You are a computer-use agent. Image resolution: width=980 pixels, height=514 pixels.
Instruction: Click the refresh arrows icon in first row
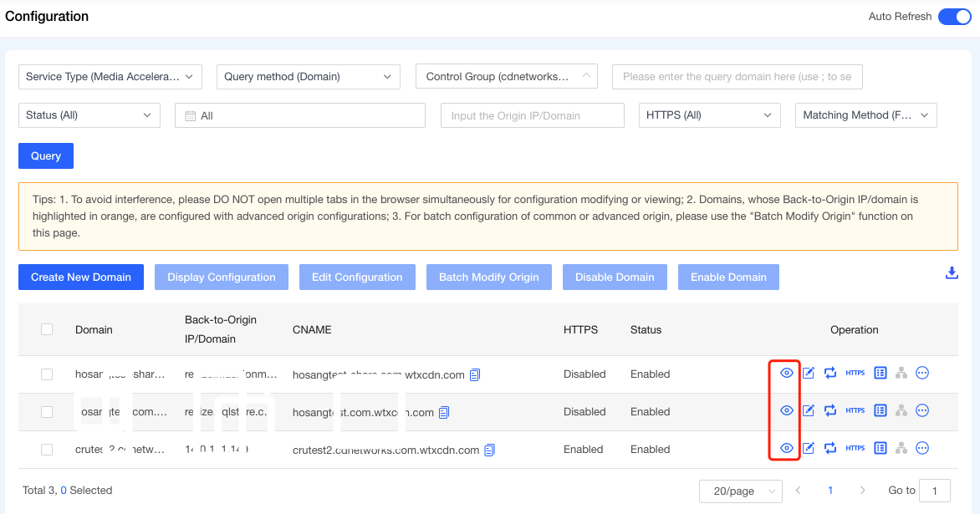click(x=830, y=374)
